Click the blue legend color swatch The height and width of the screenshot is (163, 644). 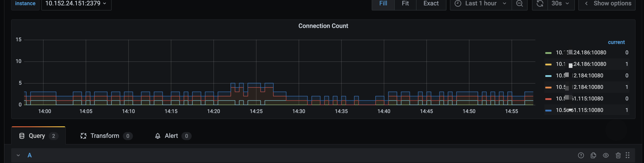[x=548, y=110]
